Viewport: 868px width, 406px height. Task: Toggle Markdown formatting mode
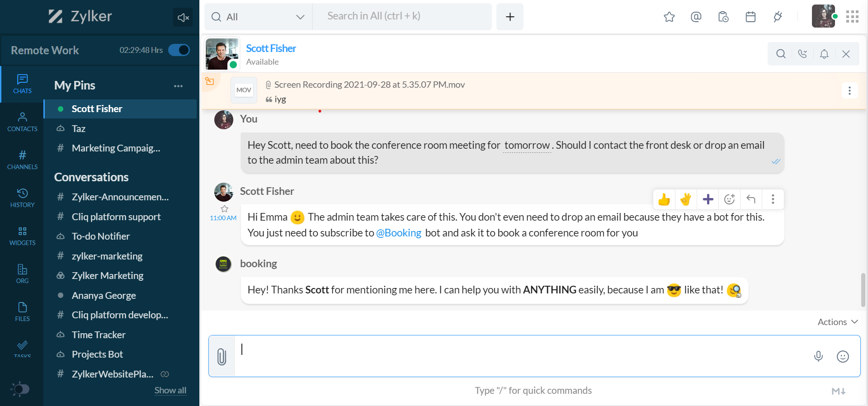pos(839,391)
